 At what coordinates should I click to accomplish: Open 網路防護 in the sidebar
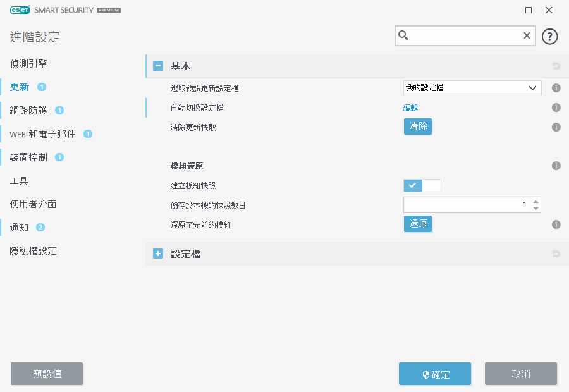pyautogui.click(x=28, y=110)
